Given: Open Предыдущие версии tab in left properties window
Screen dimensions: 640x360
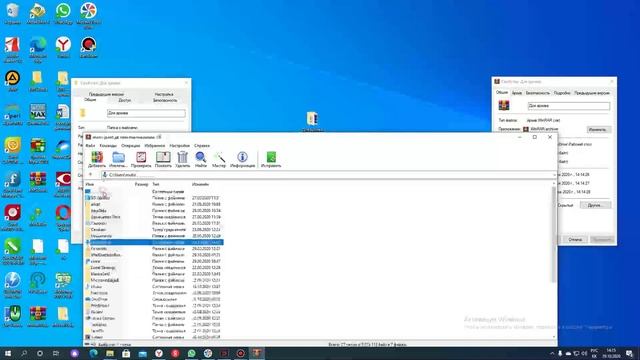Looking at the screenshot, I should (106, 94).
